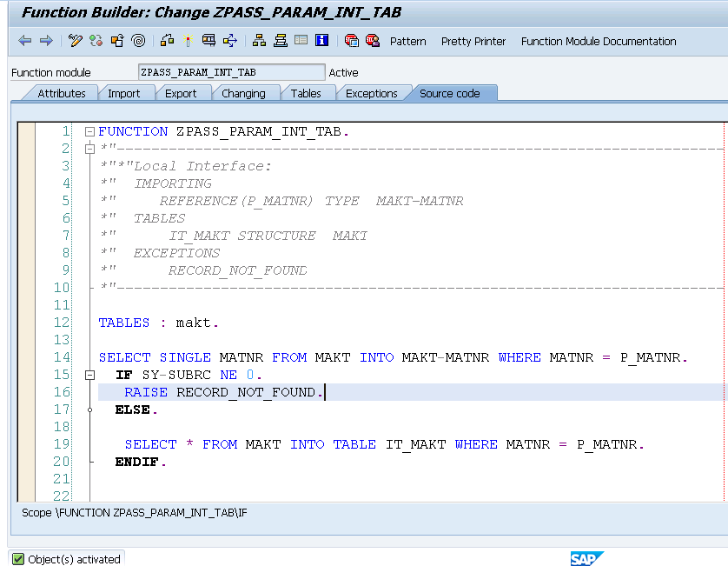This screenshot has height=566, width=728.
Task: Click the Pattern button
Action: [407, 41]
